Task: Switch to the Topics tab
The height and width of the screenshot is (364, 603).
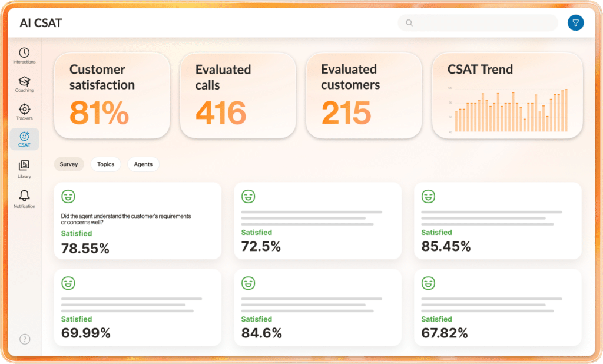Action: [105, 164]
